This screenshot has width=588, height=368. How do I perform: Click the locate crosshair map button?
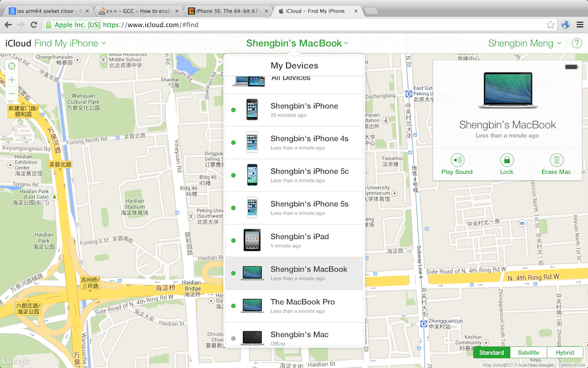(x=12, y=66)
